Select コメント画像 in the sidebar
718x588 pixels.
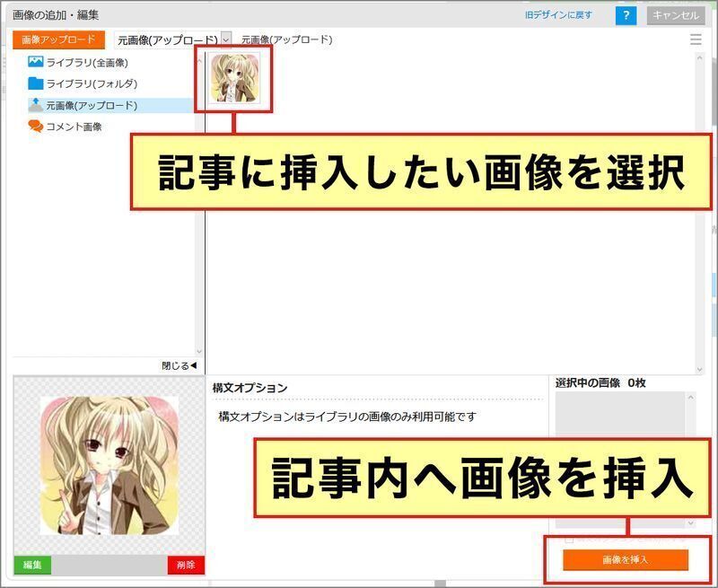pos(74,127)
